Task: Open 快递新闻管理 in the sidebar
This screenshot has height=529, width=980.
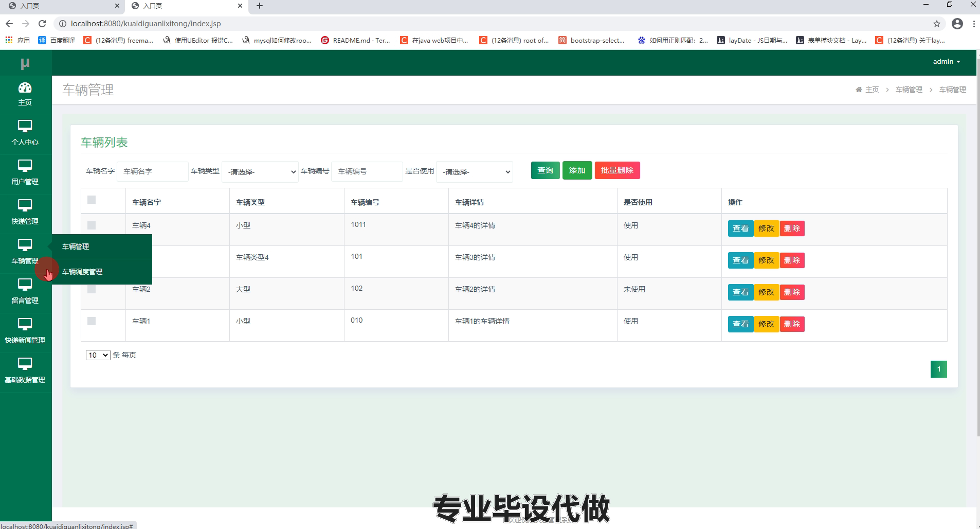Action: [x=25, y=331]
